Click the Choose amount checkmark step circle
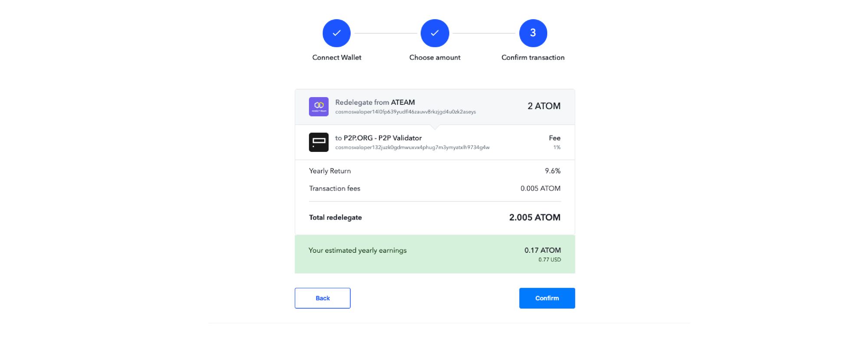 (434, 33)
